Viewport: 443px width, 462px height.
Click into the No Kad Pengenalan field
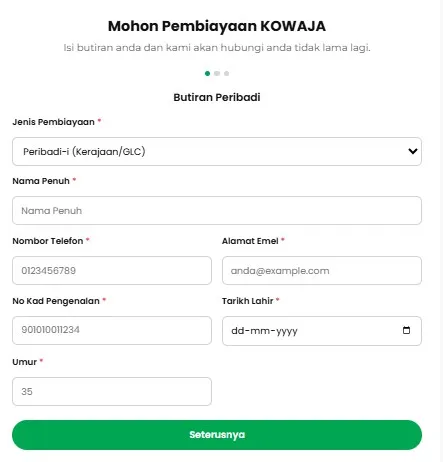(x=112, y=330)
